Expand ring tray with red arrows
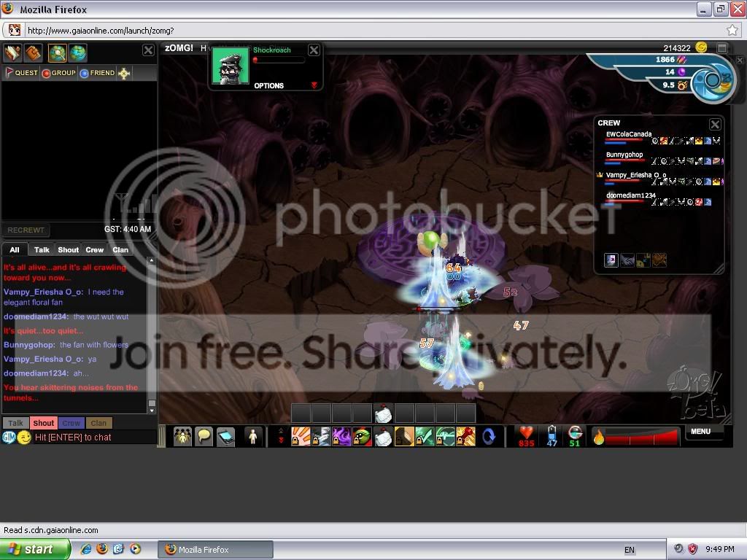This screenshot has height=560, width=747. point(281,436)
